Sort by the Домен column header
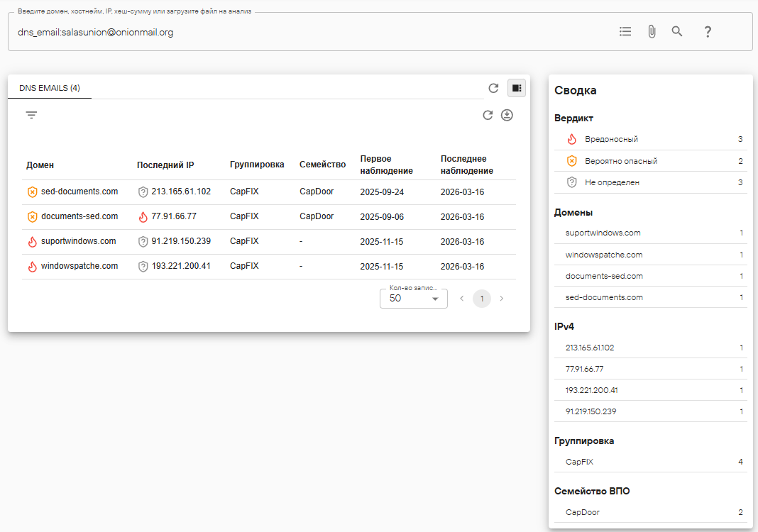 [x=40, y=165]
